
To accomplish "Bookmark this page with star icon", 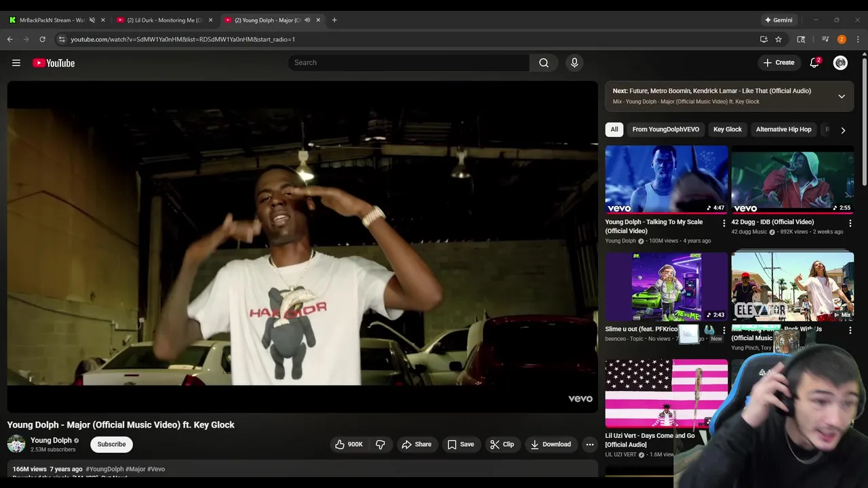I will pos(778,39).
